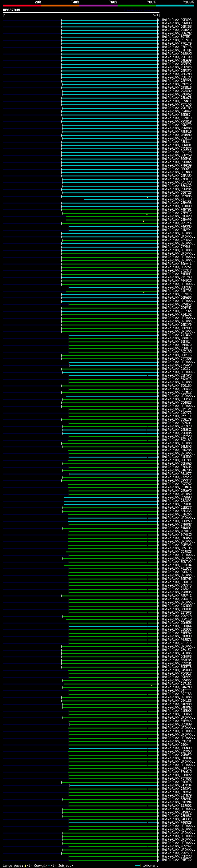This screenshot has height=868, width=197.
Task: Open hit UniRef100_B9NBW3
Action: coord(177,23)
